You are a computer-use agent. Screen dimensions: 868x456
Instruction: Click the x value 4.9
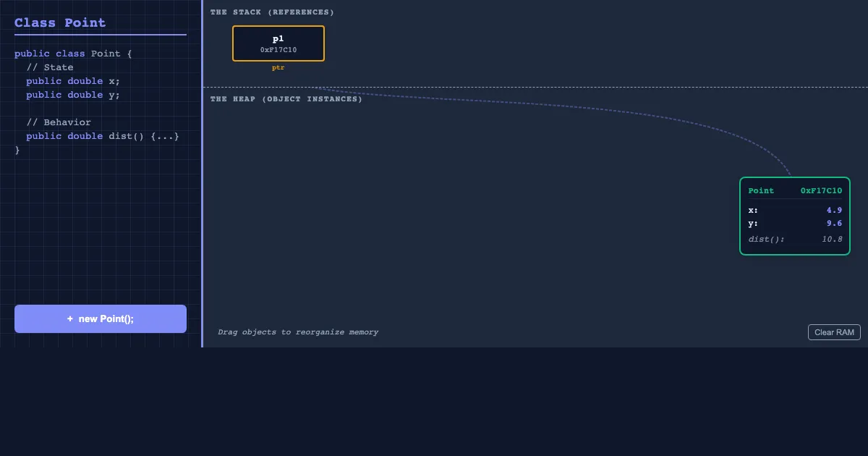click(835, 210)
